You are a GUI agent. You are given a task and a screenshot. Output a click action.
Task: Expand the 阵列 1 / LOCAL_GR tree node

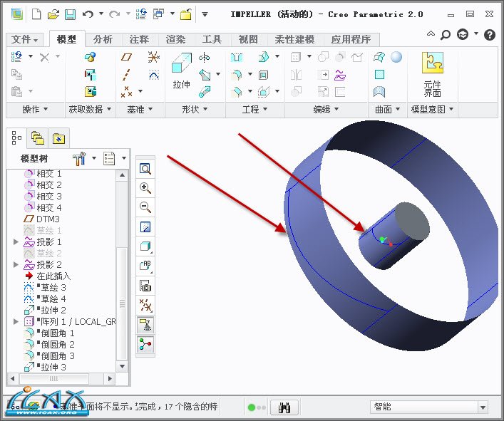pyautogui.click(x=16, y=321)
